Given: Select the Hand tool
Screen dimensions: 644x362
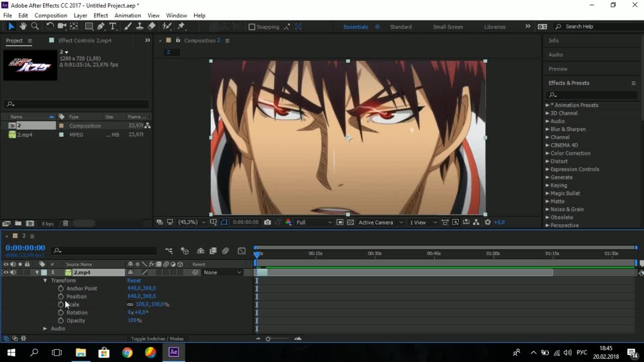Looking at the screenshot, I should [23, 26].
